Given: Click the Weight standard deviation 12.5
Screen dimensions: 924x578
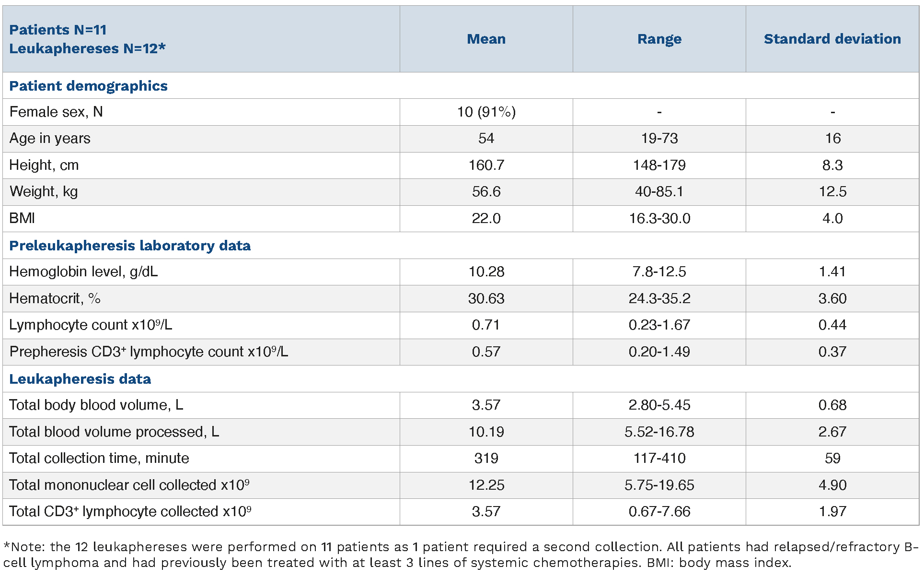Looking at the screenshot, I should click(832, 192).
